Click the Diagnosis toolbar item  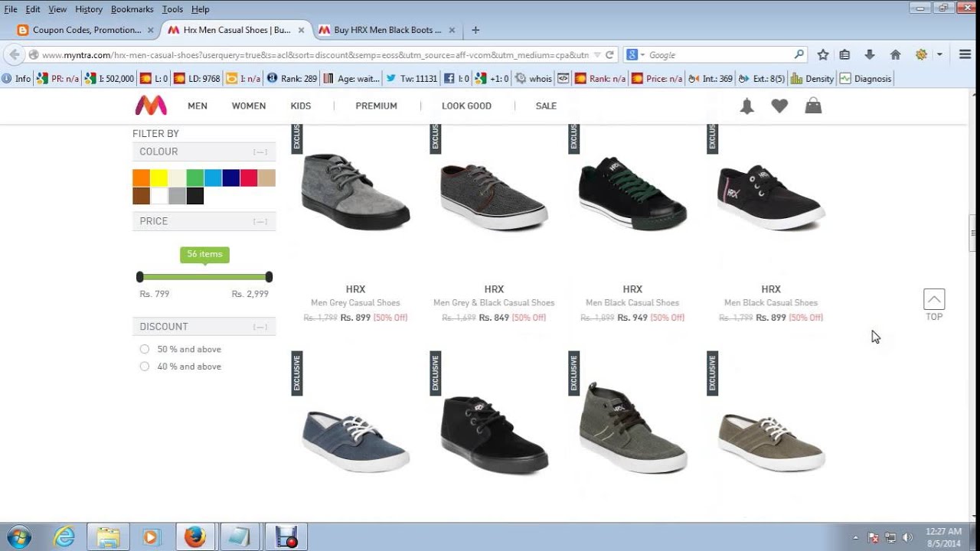pyautogui.click(x=865, y=79)
